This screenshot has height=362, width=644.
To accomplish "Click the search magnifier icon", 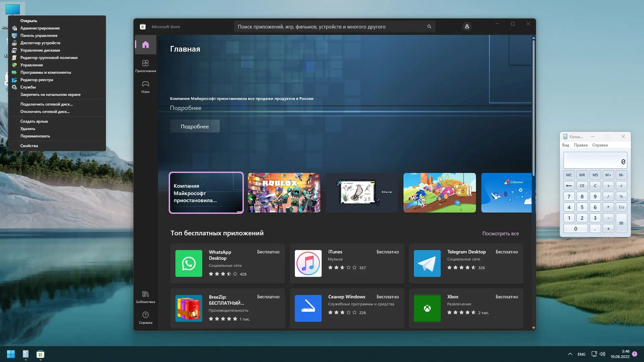I will pos(429,26).
